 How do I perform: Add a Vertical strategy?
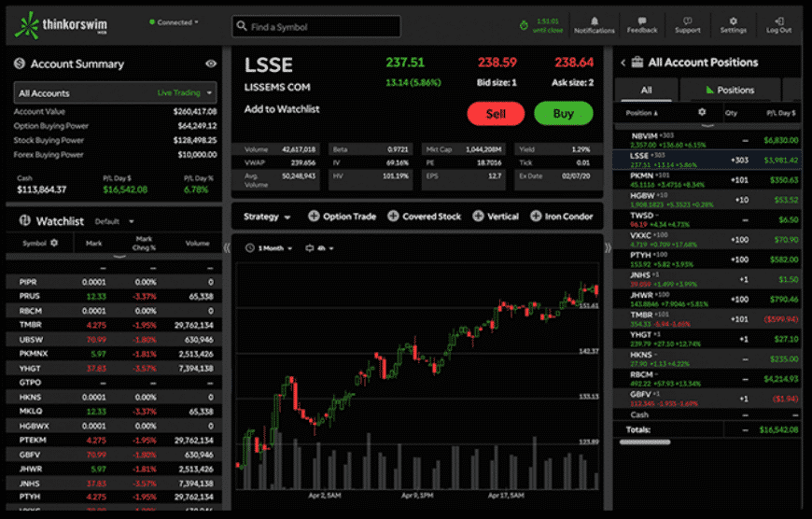tap(496, 217)
